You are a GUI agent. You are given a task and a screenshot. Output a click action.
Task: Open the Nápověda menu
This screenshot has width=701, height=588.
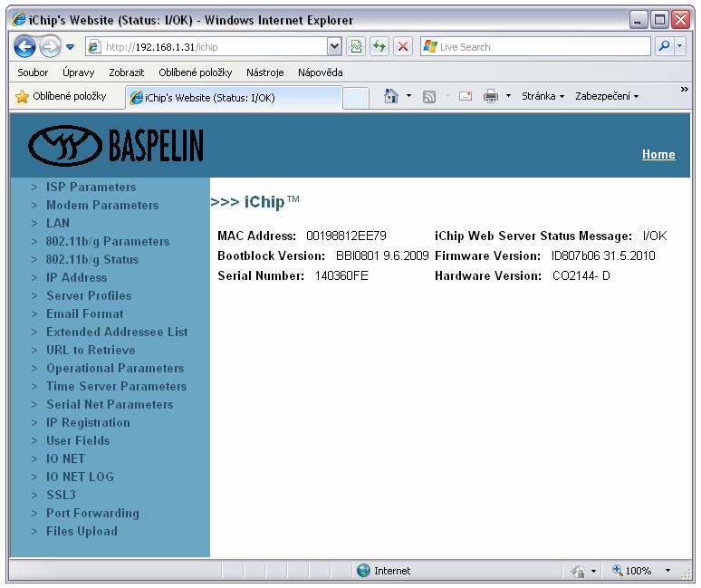click(321, 72)
